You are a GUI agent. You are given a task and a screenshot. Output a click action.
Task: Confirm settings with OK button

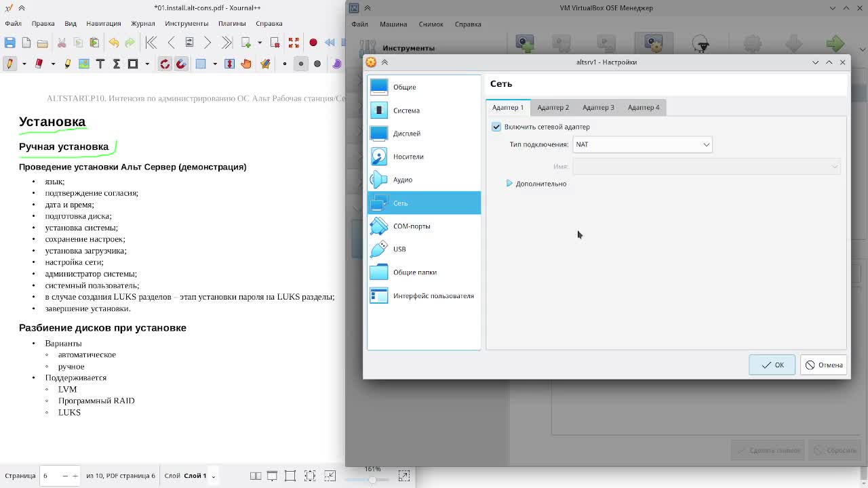pyautogui.click(x=772, y=365)
